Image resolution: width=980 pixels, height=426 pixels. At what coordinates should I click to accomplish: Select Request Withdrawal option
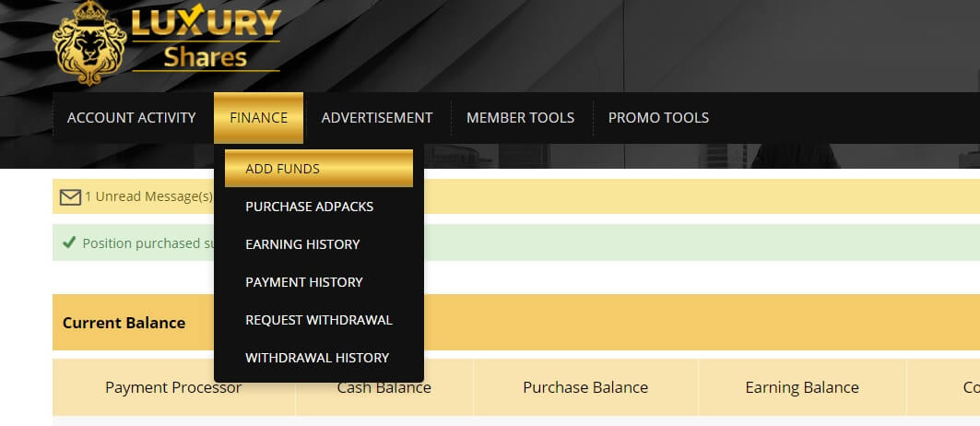pyautogui.click(x=318, y=320)
